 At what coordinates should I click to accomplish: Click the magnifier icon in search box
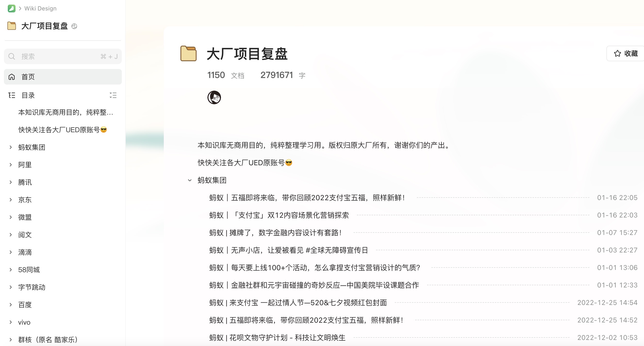point(11,56)
